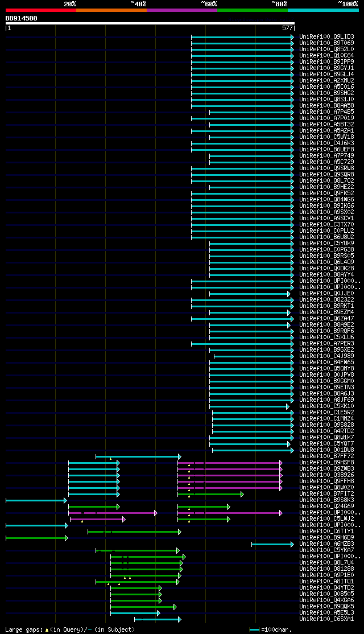Viewport: 364px width, 634px height.
Task: Click the purple alignment bar in the B9HSF8 row
Action: pos(230,463)
